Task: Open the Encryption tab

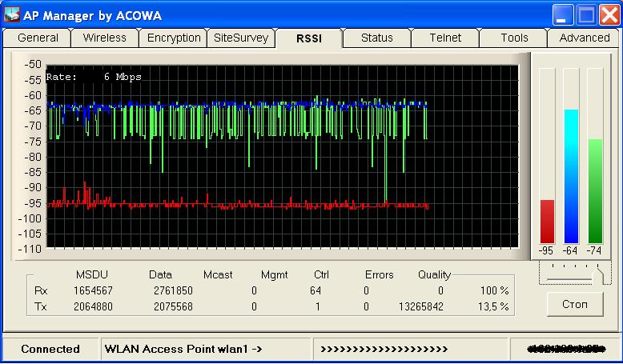Action: (174, 38)
